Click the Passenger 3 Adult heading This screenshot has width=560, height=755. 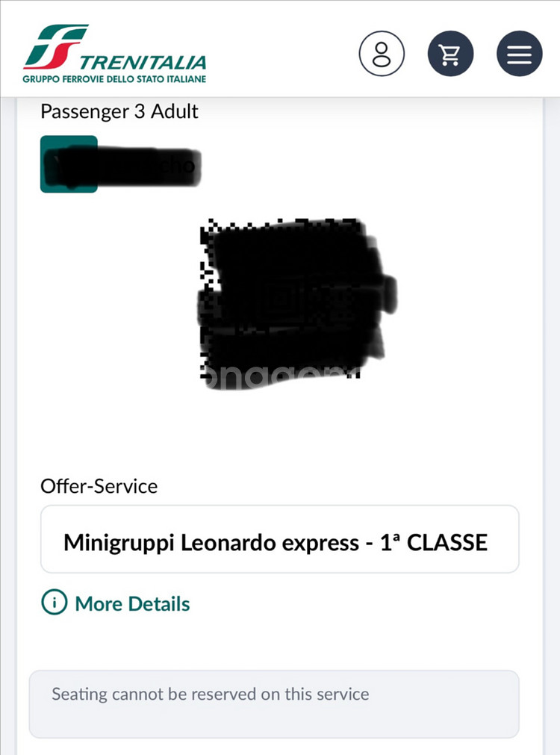[x=119, y=111]
